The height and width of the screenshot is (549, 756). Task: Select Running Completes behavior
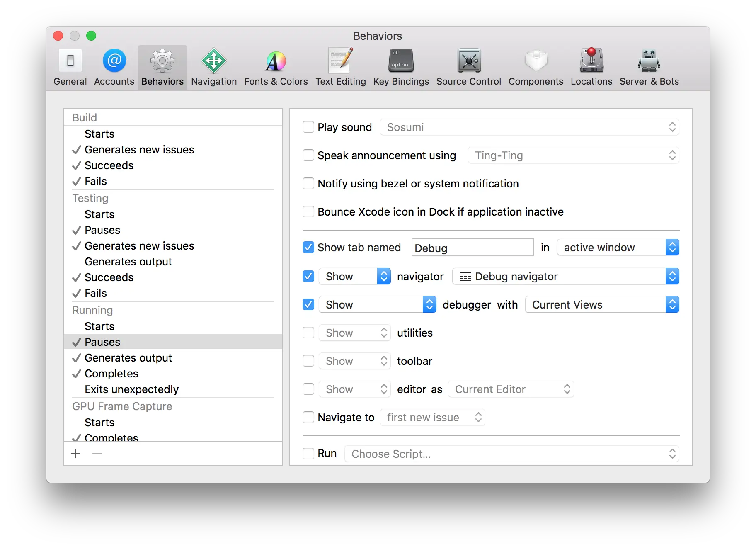(x=173, y=374)
